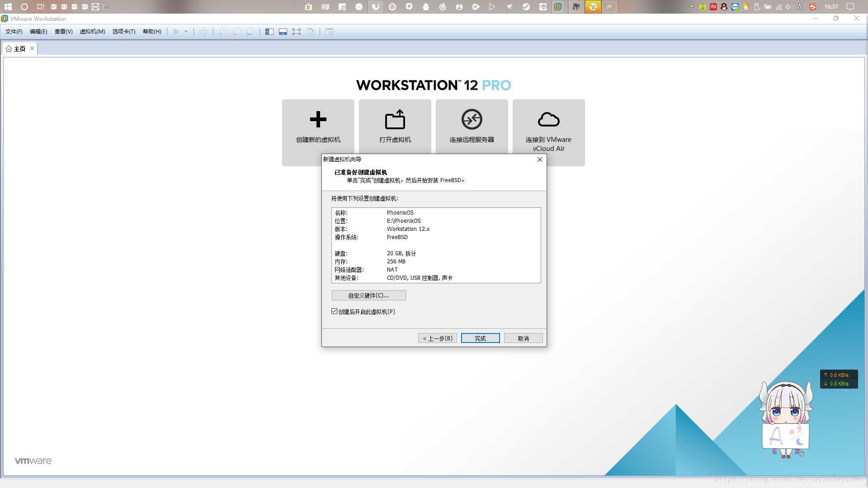868x488 pixels.
Task: Uncheck power on VM after creation checkbox
Action: (335, 311)
